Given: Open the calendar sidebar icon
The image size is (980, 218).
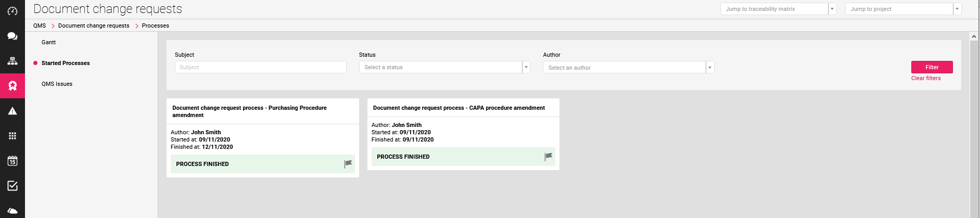Looking at the screenshot, I should pos(12,161).
